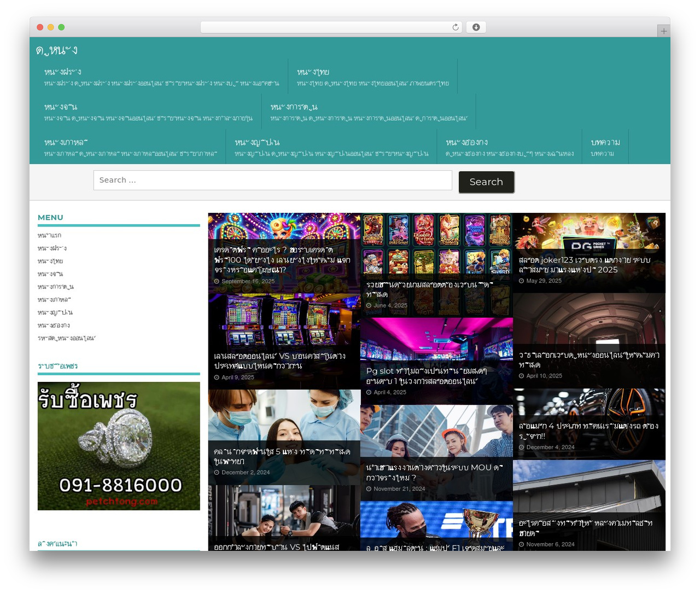Screen dimensions: 700x593
Task: Open the last link under the MENU heading
Action: [x=67, y=338]
